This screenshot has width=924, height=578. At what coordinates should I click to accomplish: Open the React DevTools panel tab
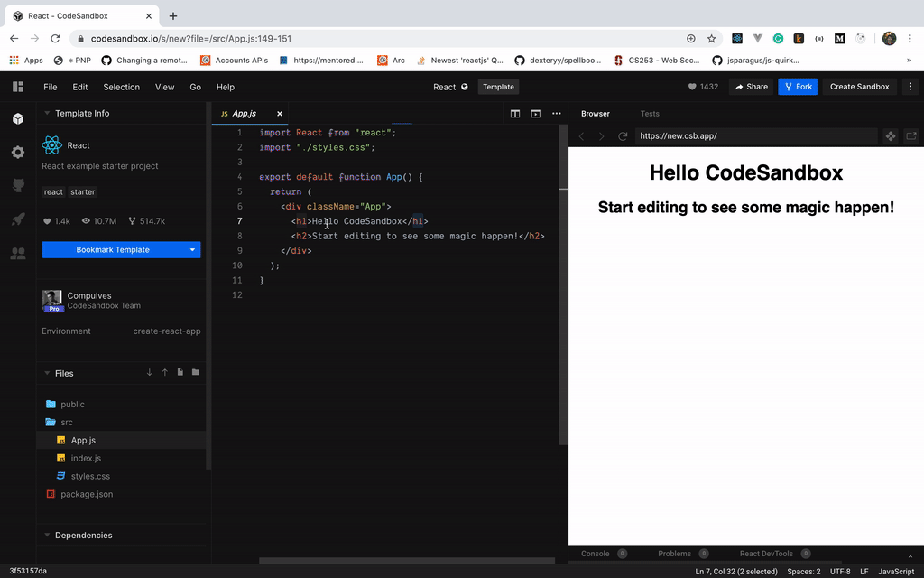tap(775, 554)
